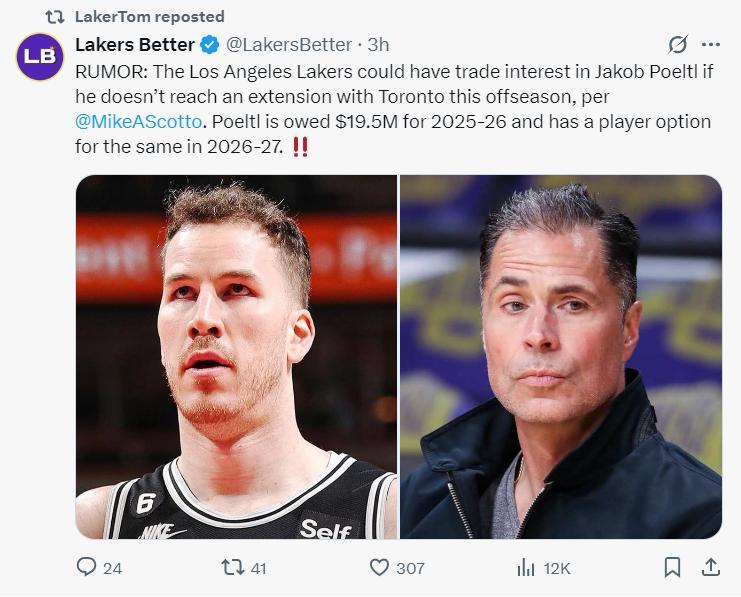Viewport: 741px width, 597px height.
Task: Open the right photo of man in jacket
Action: (x=561, y=357)
